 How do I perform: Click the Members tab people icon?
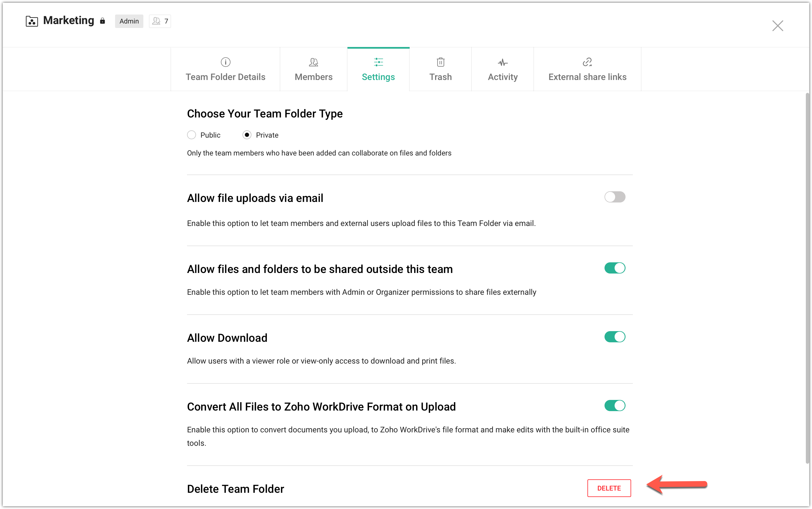tap(313, 62)
